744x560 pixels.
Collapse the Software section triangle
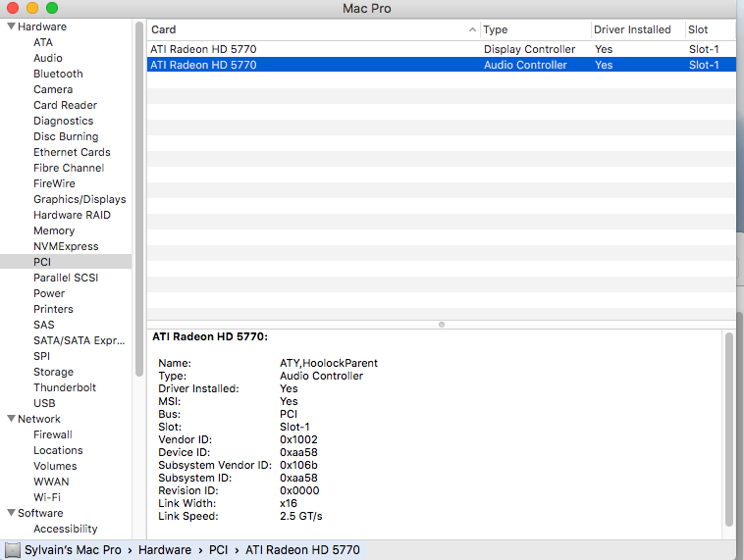pos(12,513)
